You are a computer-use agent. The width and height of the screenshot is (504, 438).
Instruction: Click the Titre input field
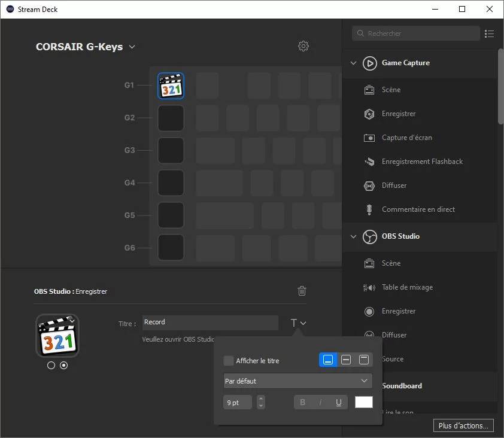coord(210,323)
